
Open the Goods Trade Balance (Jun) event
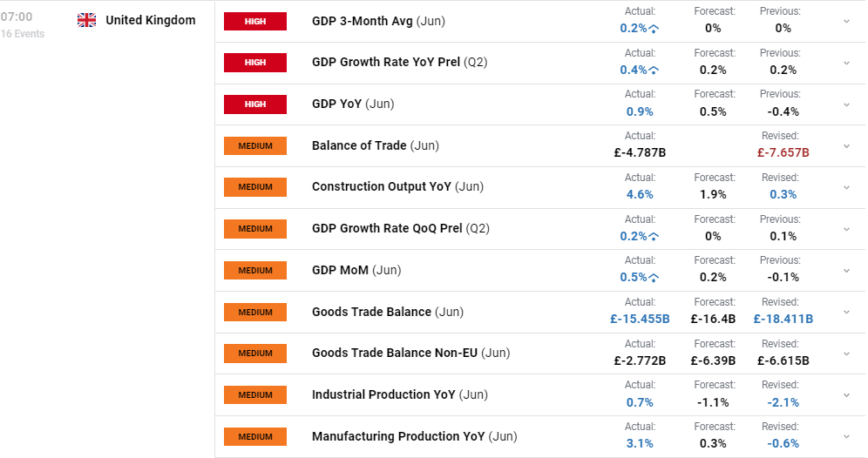tap(388, 312)
